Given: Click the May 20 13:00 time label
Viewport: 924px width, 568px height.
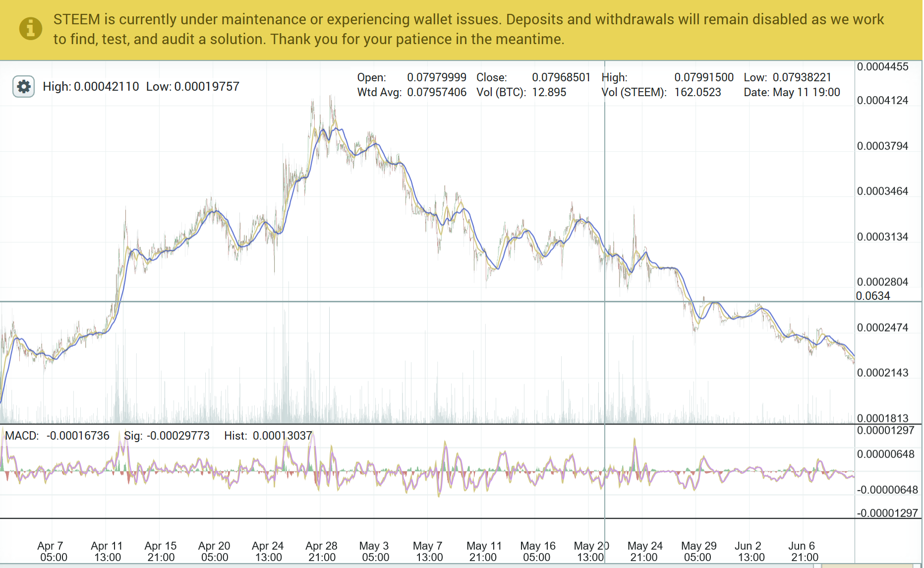Looking at the screenshot, I should 591,552.
